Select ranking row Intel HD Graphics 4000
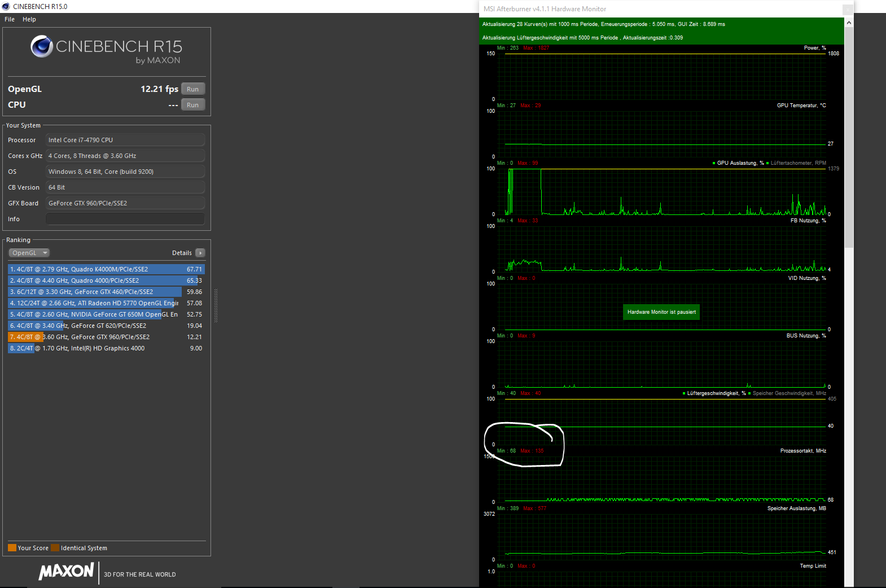The width and height of the screenshot is (886, 588). tap(106, 348)
